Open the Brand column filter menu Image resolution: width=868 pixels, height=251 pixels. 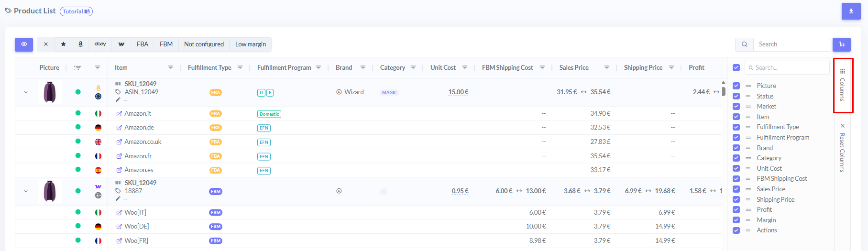click(x=363, y=68)
